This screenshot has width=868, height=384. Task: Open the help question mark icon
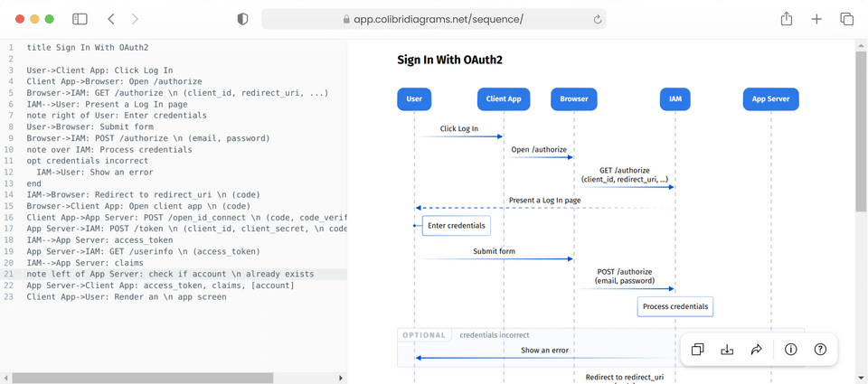click(x=820, y=350)
